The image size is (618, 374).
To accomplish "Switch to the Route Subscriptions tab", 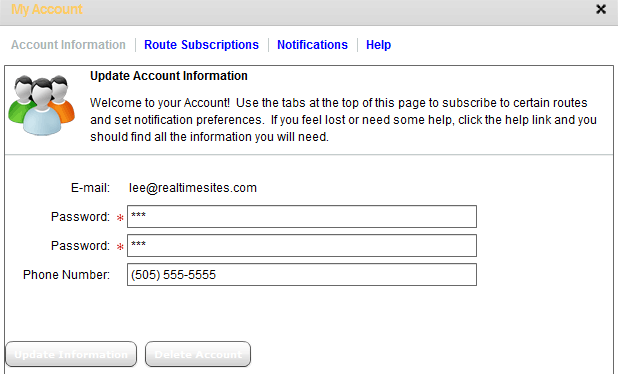I will pos(201,45).
